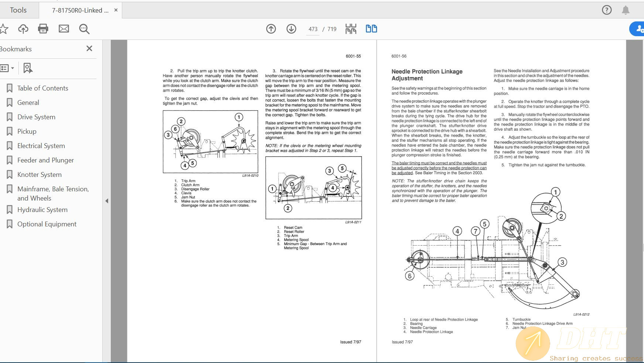This screenshot has width=644, height=363.
Task: Open the Help question mark icon
Action: tap(607, 10)
